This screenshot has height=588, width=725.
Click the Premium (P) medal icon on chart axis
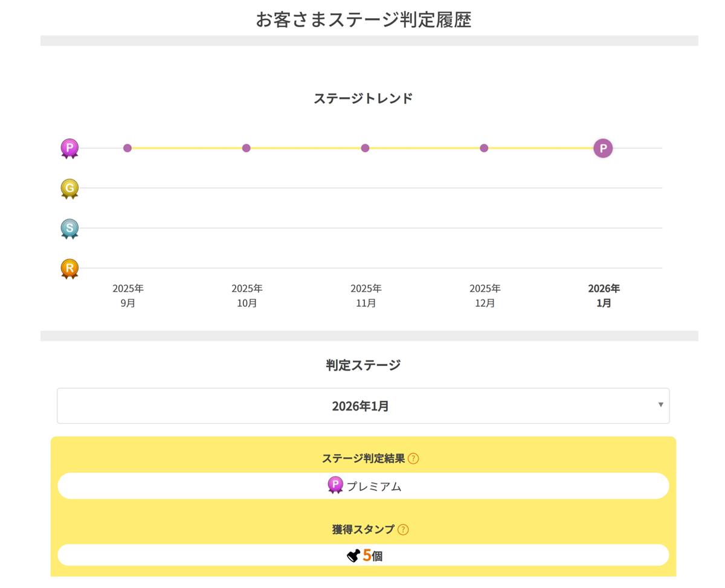coord(69,148)
